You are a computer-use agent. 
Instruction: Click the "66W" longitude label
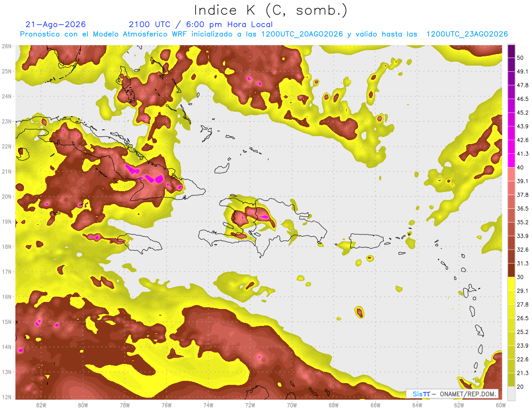[x=375, y=405]
